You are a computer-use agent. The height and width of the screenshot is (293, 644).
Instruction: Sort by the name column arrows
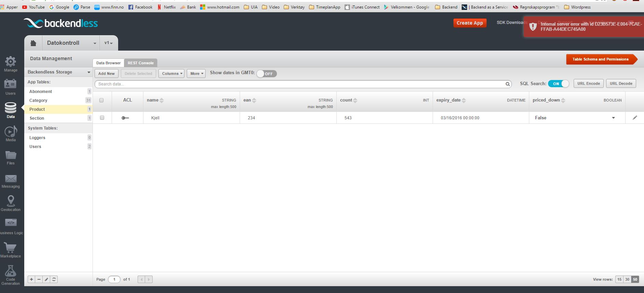162,100
